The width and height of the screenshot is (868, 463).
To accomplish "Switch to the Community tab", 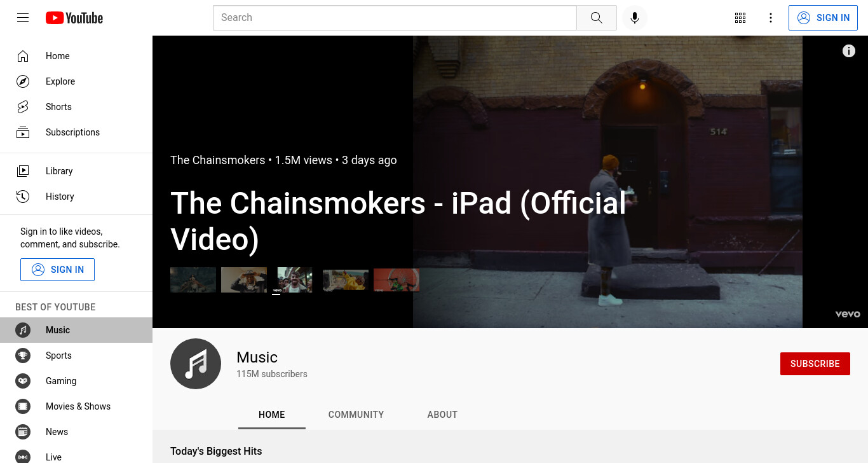I will (356, 415).
